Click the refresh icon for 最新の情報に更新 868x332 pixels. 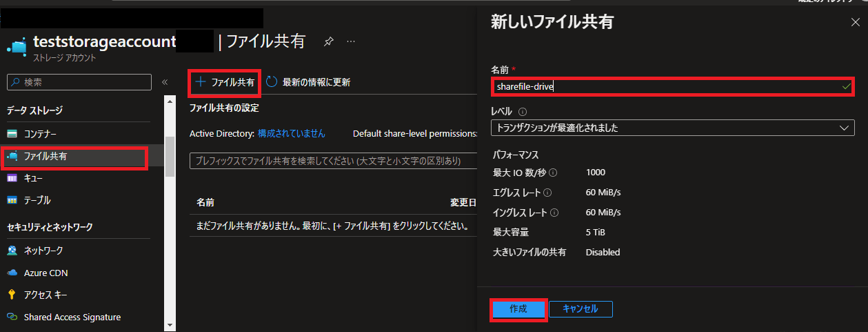pos(272,82)
